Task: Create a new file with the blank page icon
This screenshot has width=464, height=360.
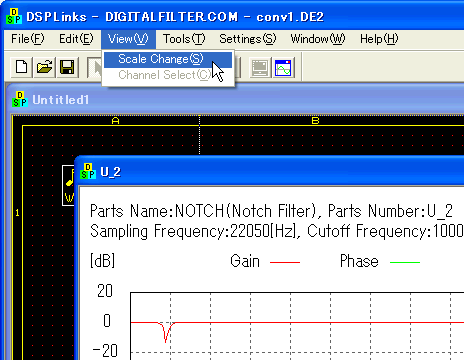Action: coord(22,67)
